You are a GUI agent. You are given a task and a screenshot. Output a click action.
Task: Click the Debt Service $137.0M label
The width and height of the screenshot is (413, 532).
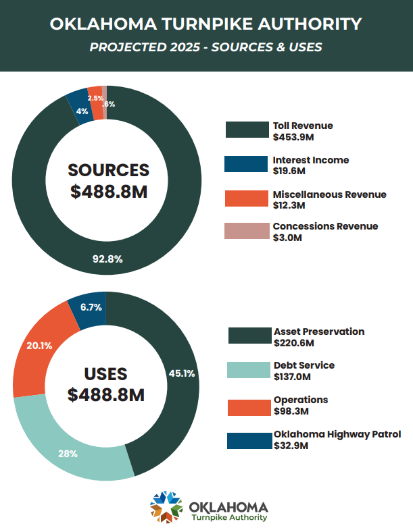pos(304,371)
